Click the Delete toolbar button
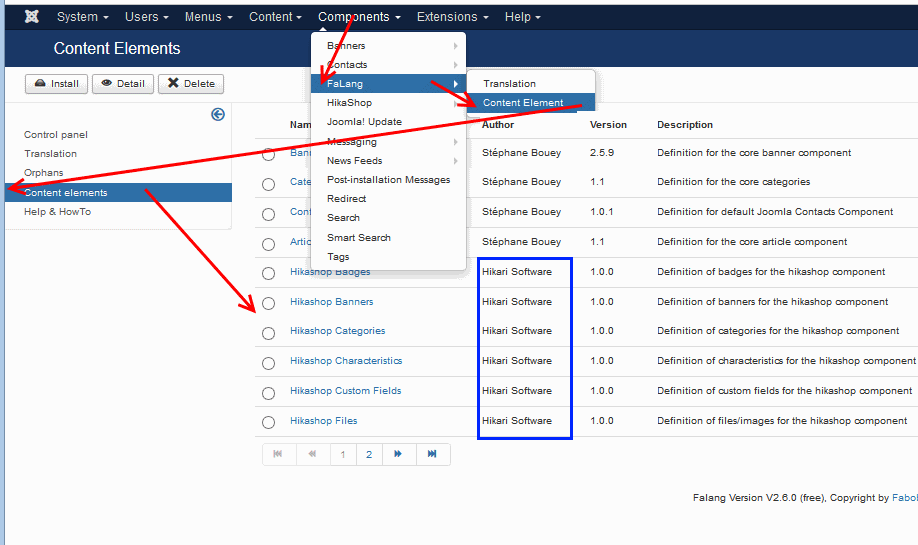The height and width of the screenshot is (545, 918). coord(191,84)
